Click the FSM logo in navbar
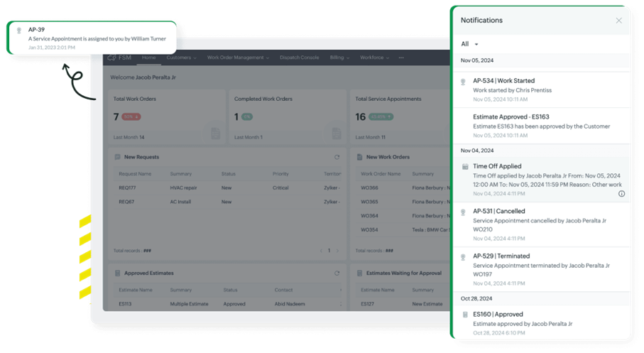 point(119,58)
